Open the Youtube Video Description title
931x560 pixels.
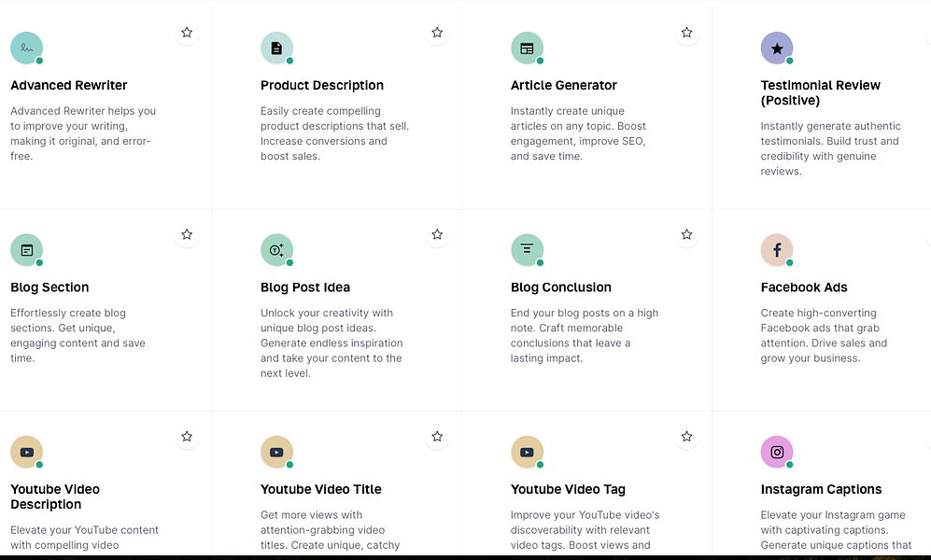(55, 497)
